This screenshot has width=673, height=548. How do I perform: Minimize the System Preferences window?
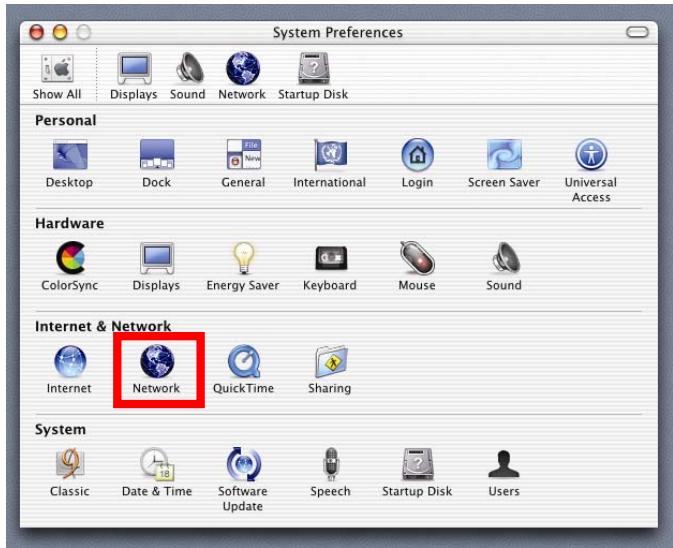click(x=60, y=32)
